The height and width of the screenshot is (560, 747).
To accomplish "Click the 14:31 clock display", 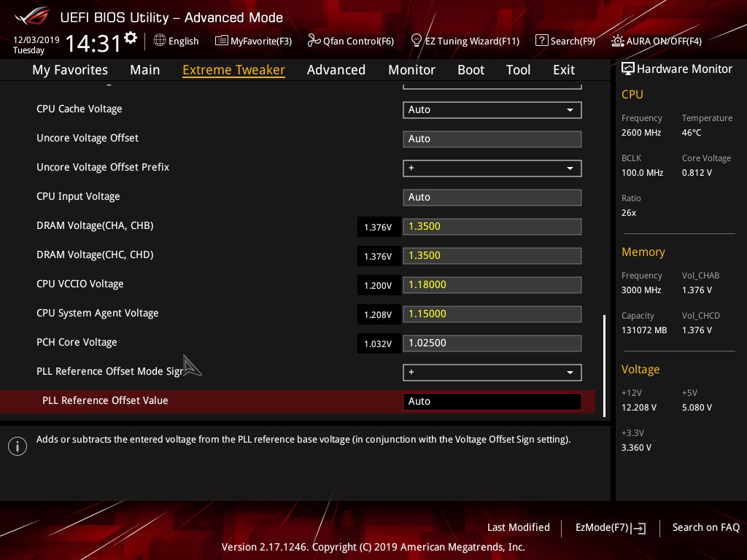I will (x=93, y=43).
